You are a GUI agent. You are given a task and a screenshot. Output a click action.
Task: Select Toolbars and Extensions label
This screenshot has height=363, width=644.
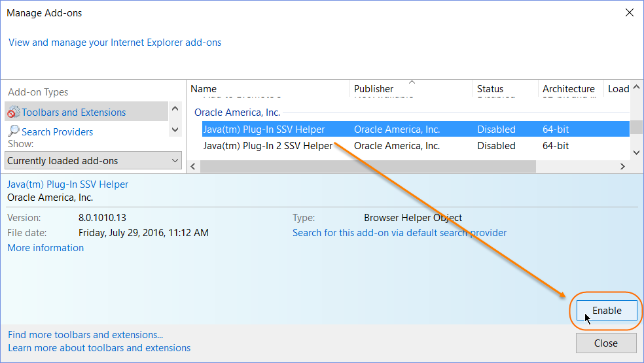pos(73,112)
